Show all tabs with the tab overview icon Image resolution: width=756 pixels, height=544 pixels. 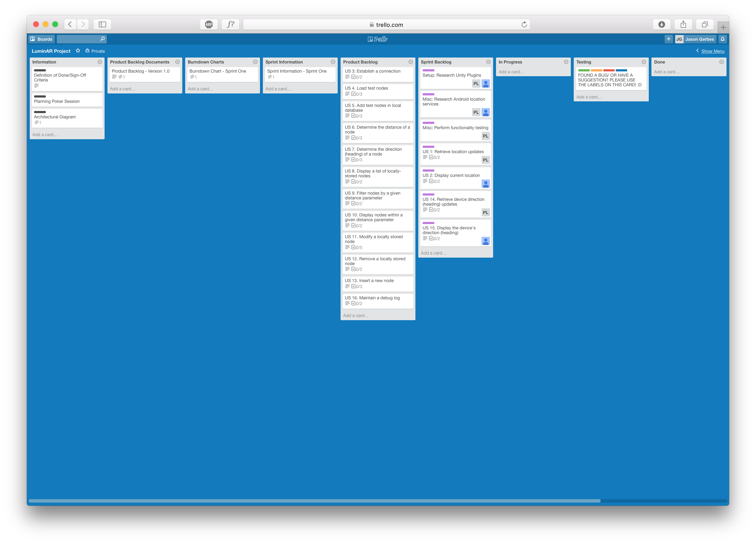click(x=705, y=24)
